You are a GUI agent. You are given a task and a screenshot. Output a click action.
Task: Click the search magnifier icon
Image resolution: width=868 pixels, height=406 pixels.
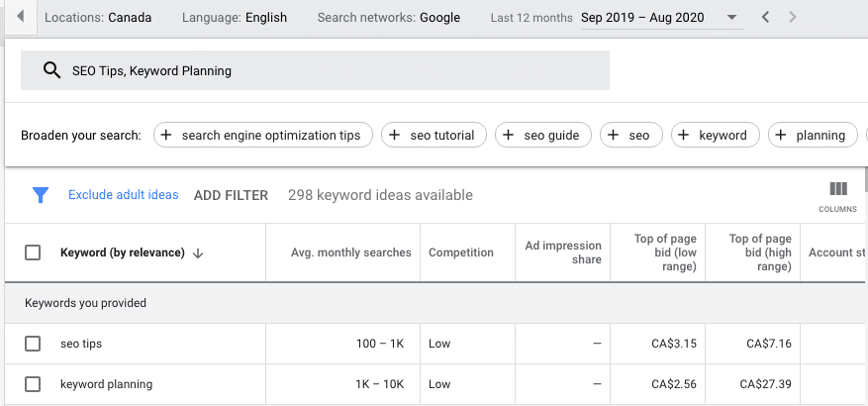coord(51,70)
